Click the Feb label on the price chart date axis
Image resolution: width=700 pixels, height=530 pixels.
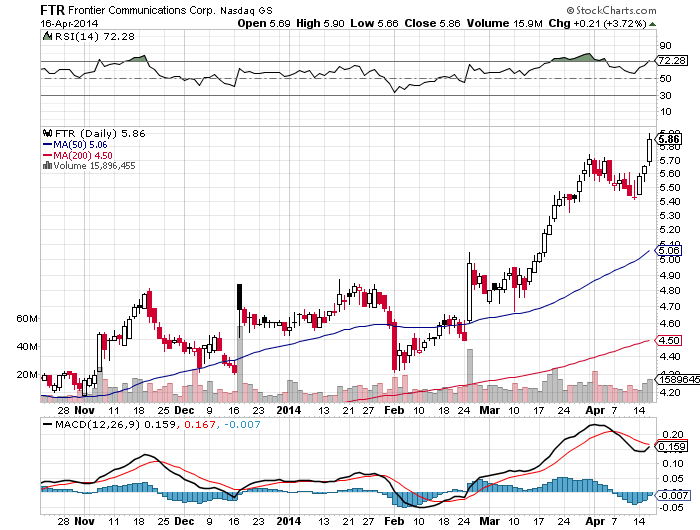point(394,410)
